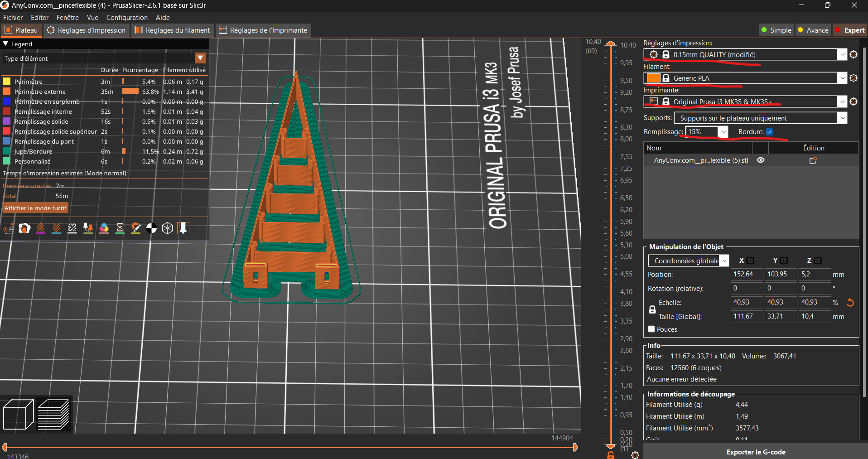Switch to Réglages de l'Imprimante tab
Viewport: 868px width, 459px height.
(263, 30)
